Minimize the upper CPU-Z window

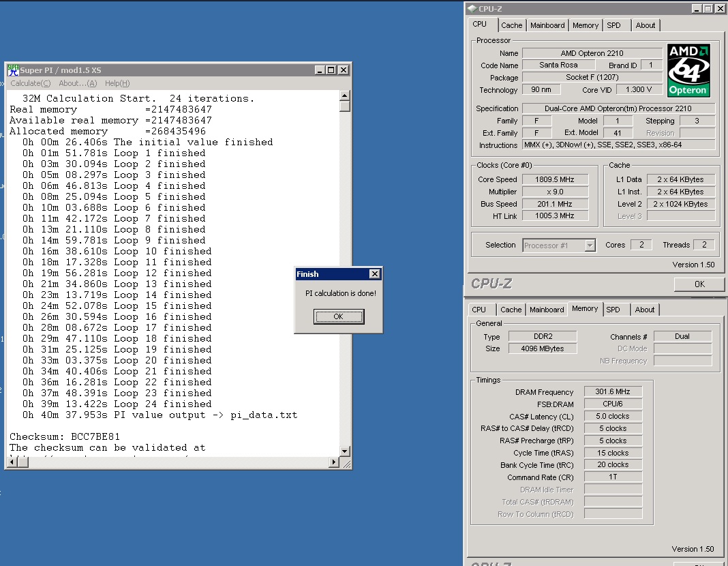coord(697,8)
